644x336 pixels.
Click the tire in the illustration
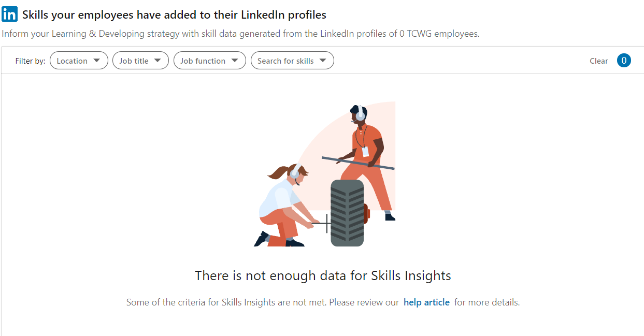[347, 213]
